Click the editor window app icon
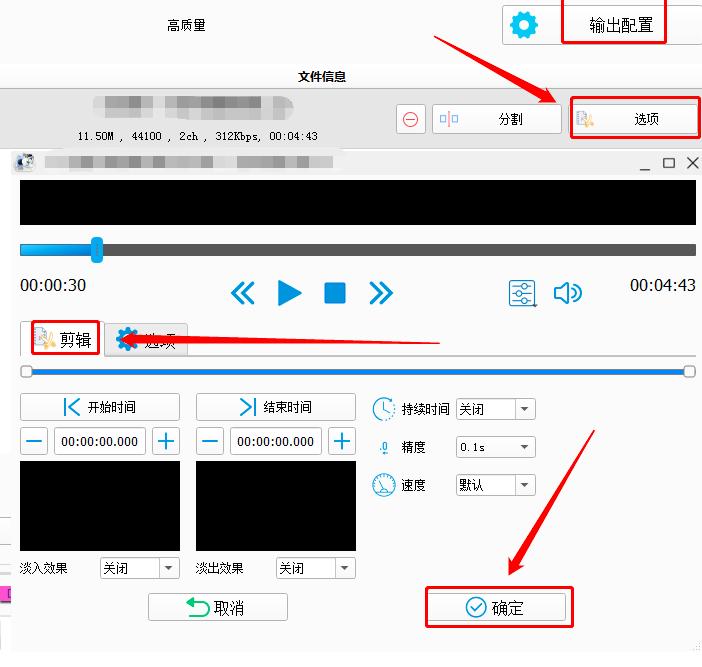Viewport: 702px width, 667px height. tap(25, 162)
